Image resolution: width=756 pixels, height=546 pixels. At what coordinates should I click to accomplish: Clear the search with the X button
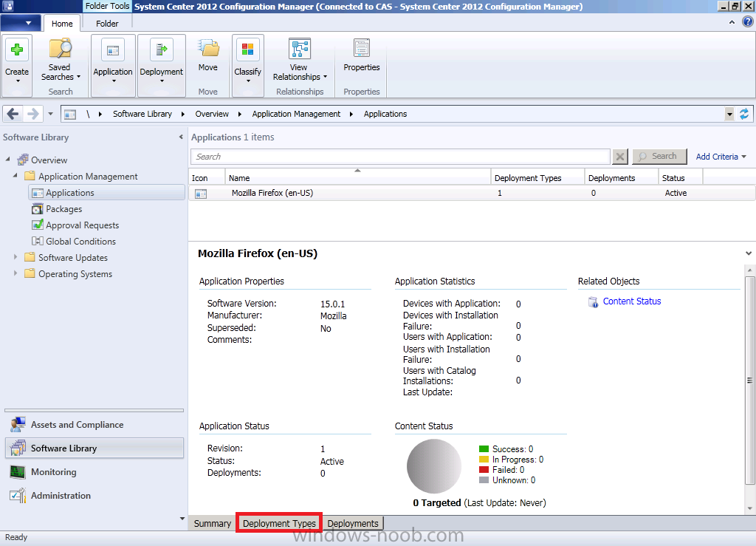[620, 157]
